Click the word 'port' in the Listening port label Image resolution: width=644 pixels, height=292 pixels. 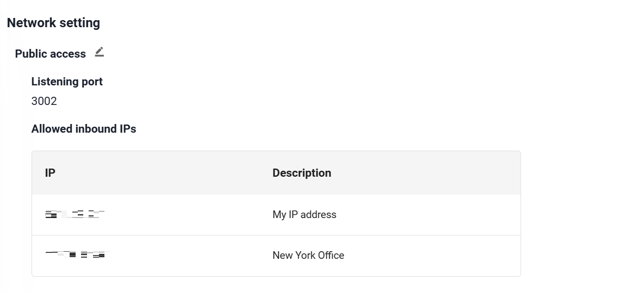click(x=92, y=82)
